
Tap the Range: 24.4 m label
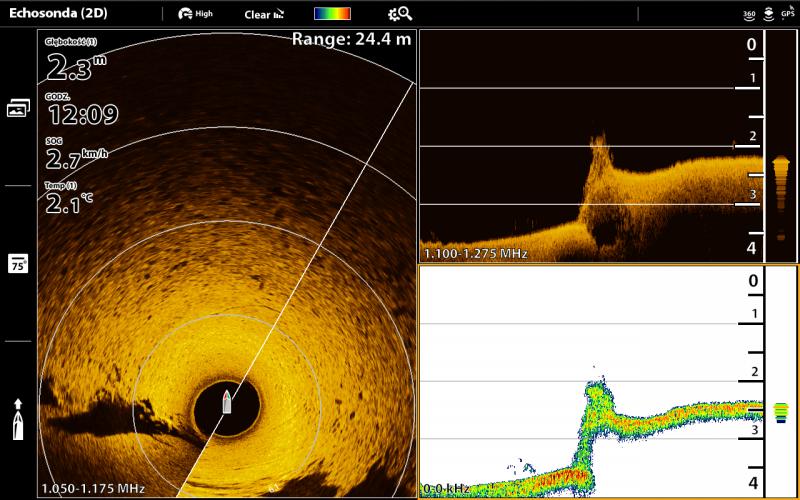pyautogui.click(x=351, y=39)
